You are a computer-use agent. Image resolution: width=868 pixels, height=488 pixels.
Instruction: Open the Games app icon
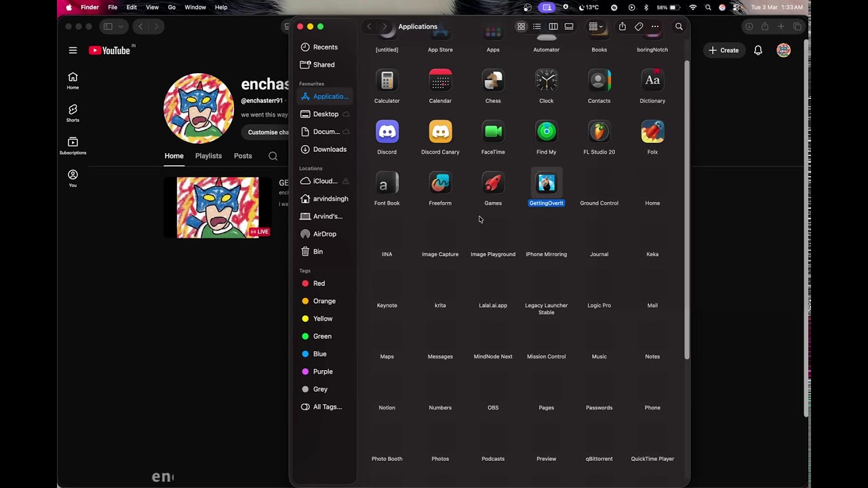click(x=493, y=183)
